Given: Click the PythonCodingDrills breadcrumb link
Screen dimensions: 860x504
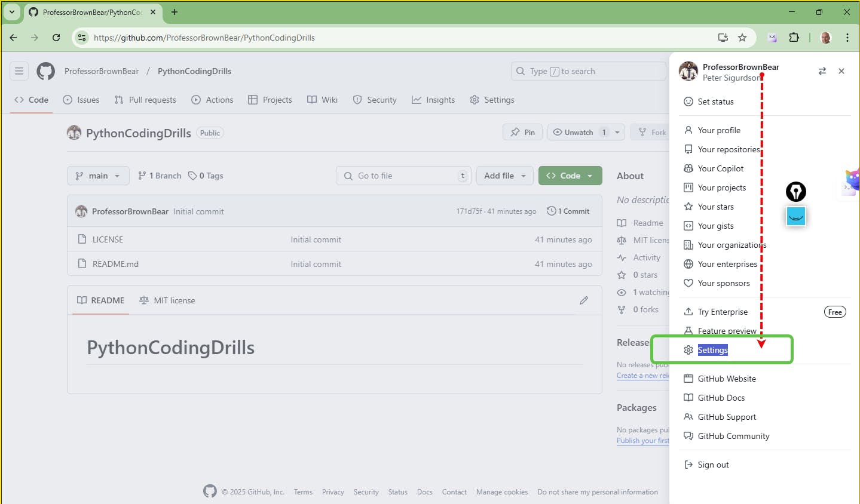Looking at the screenshot, I should [194, 71].
